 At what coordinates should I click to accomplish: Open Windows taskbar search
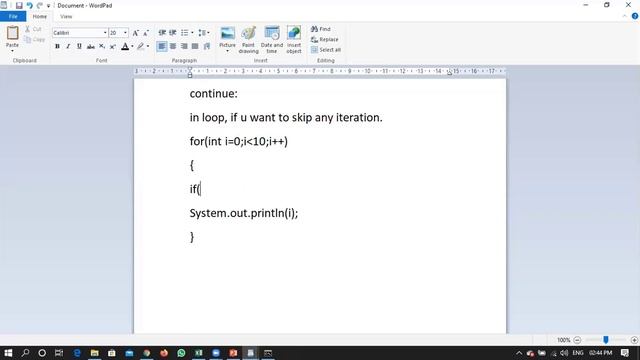[25, 353]
